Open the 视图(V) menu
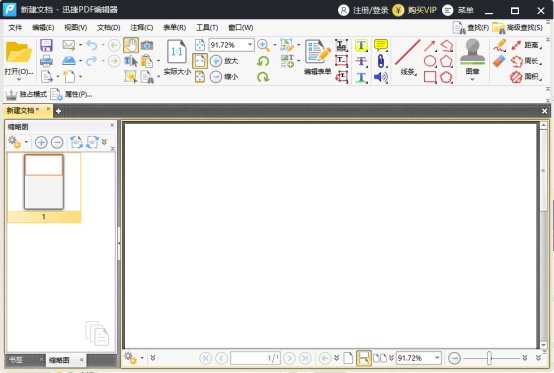 [76, 28]
